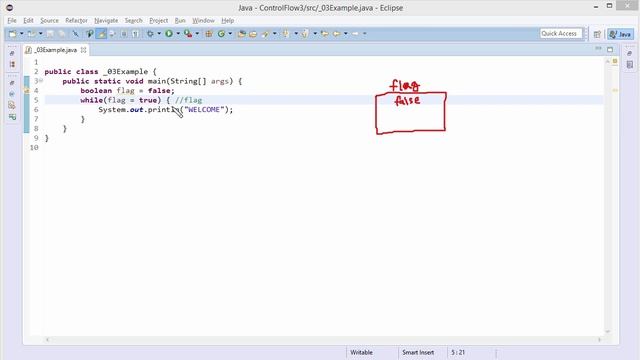Click the New Java Class icon
Screen dimensions: 640x360
click(222, 34)
